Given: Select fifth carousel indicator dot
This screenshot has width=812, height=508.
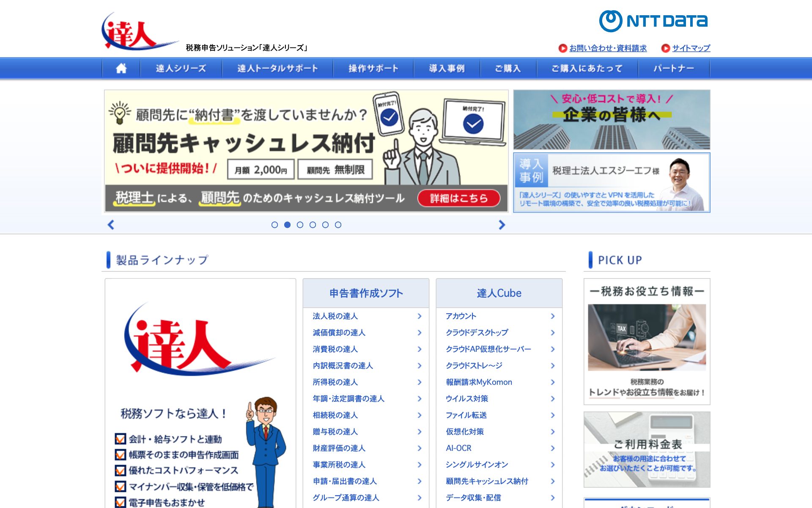Looking at the screenshot, I should click(x=325, y=225).
